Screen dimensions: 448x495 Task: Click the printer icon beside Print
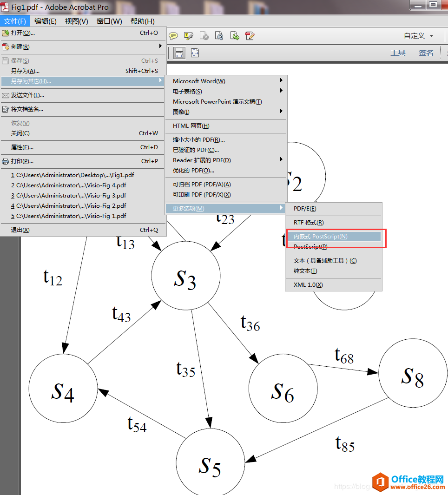pos(6,161)
